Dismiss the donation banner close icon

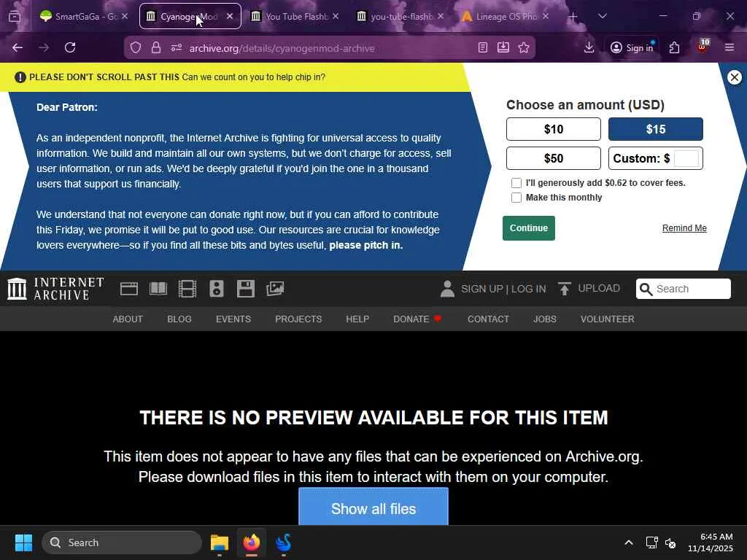click(x=734, y=77)
